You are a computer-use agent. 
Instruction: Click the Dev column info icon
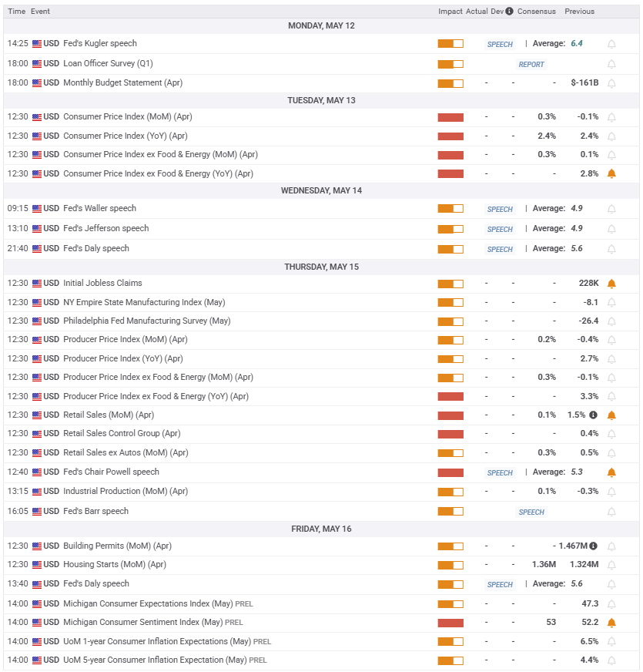pyautogui.click(x=509, y=11)
